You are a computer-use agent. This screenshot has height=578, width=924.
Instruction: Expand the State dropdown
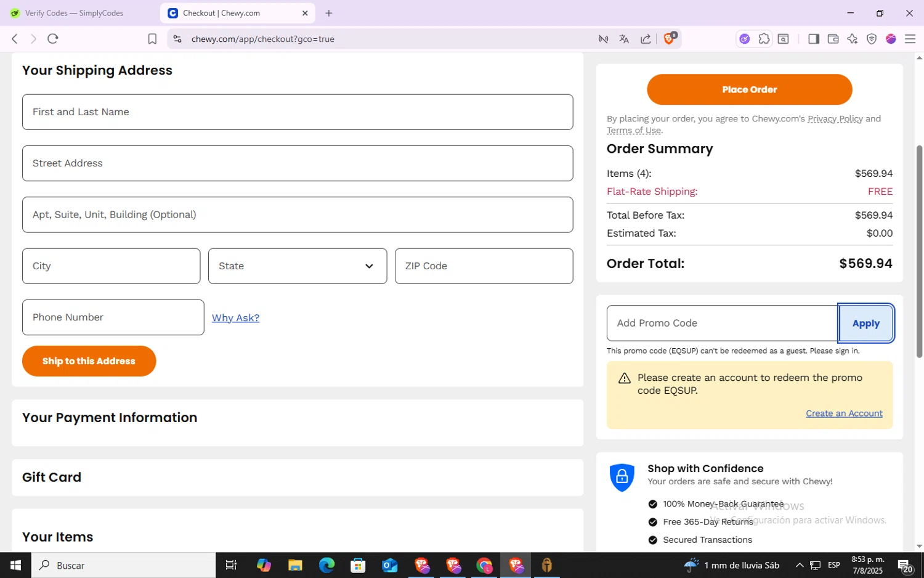(298, 266)
